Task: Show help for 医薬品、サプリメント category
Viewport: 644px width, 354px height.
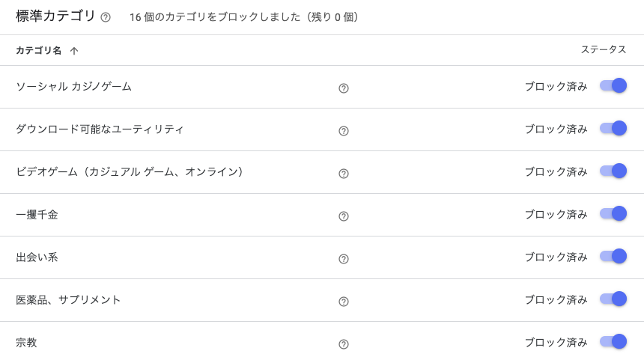Action: pos(344,302)
